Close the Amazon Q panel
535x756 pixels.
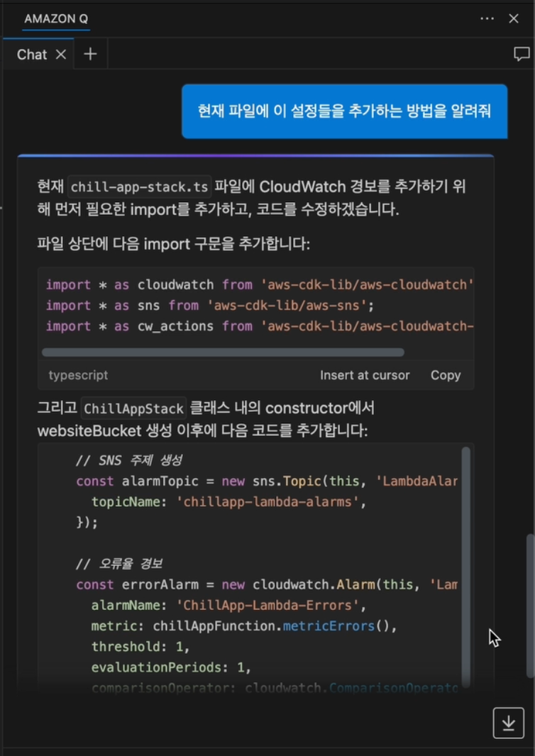coord(514,19)
